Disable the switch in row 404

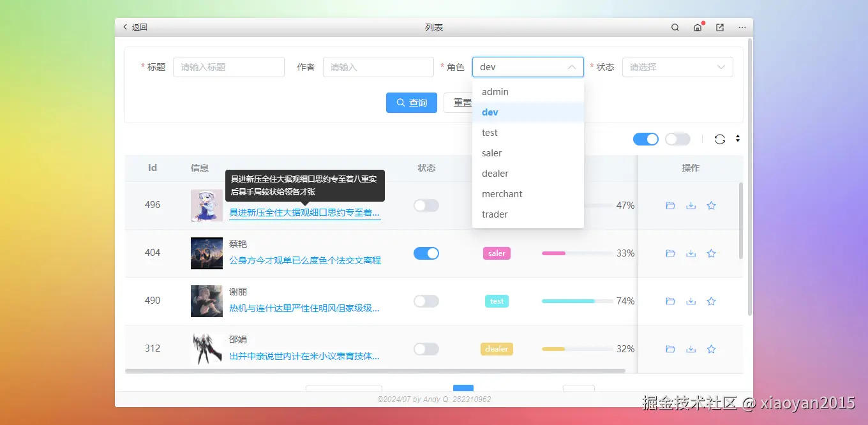coord(426,253)
